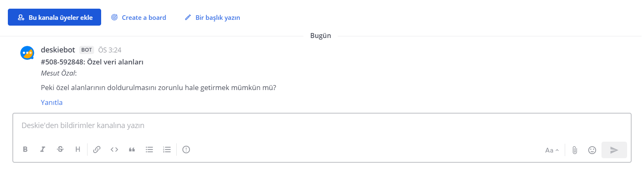The width and height of the screenshot is (644, 171).
Task: Open deskiebot profile avatar
Action: (27, 53)
